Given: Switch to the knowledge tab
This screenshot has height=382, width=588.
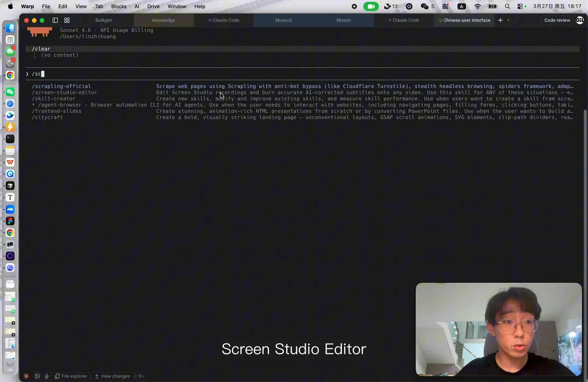Looking at the screenshot, I should [164, 20].
